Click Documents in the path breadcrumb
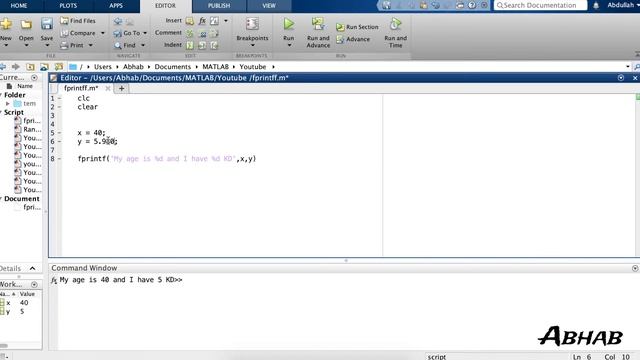 coord(172,67)
